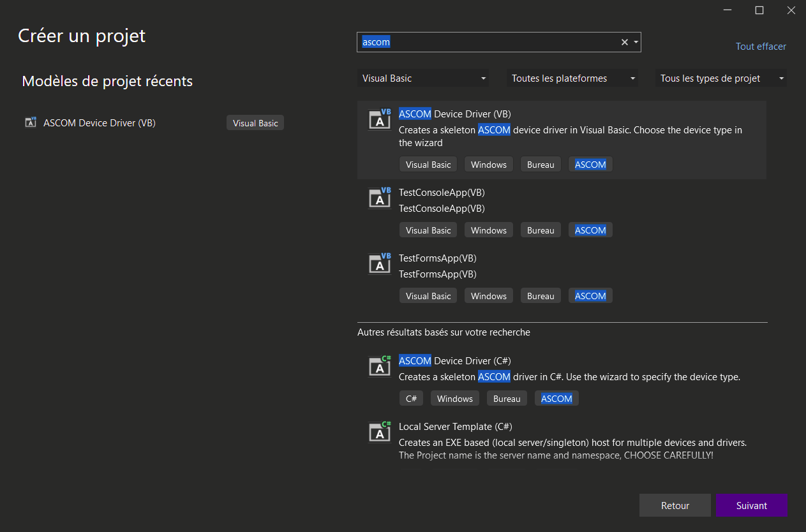Viewport: 806px width, 532px height.
Task: Click the Local Server Template (C#) icon
Action: (x=380, y=432)
